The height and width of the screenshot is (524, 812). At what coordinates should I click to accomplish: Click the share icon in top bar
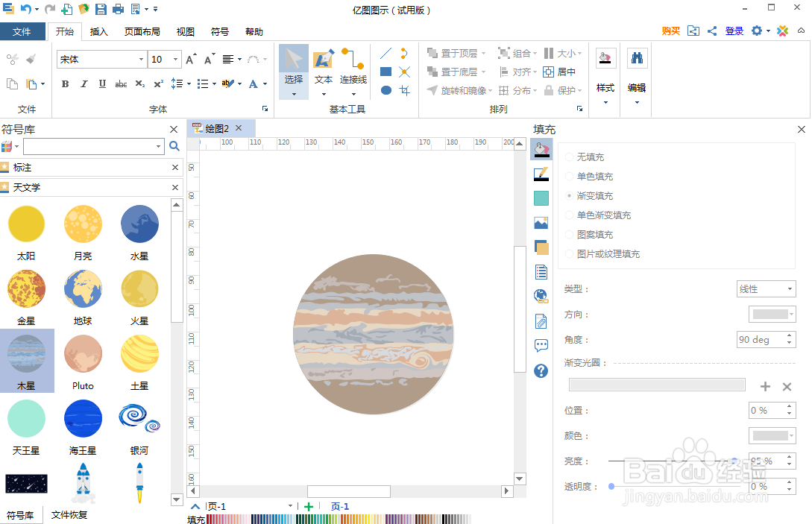point(712,31)
